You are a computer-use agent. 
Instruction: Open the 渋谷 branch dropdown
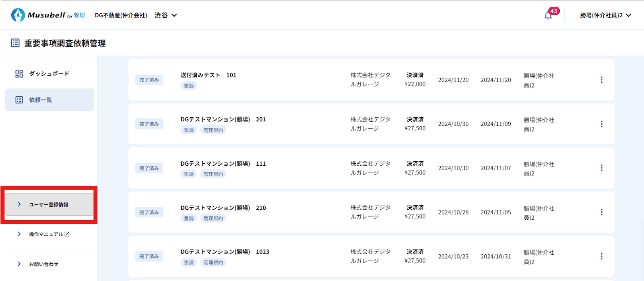pyautogui.click(x=166, y=15)
